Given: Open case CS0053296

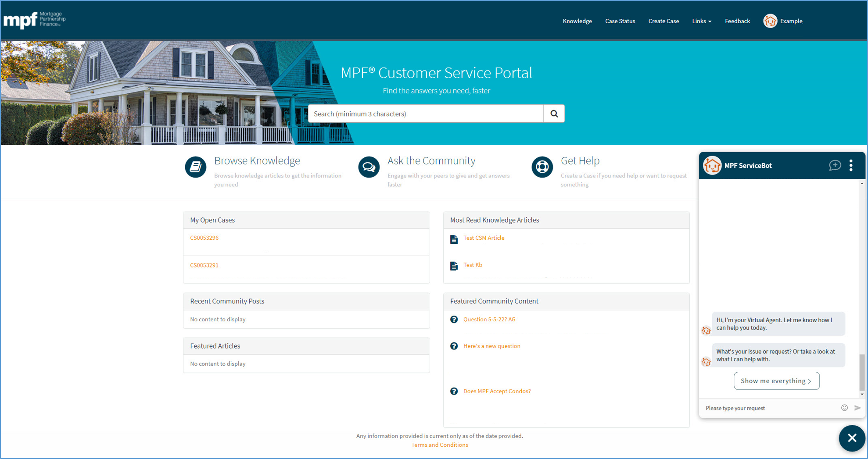Looking at the screenshot, I should [x=204, y=238].
